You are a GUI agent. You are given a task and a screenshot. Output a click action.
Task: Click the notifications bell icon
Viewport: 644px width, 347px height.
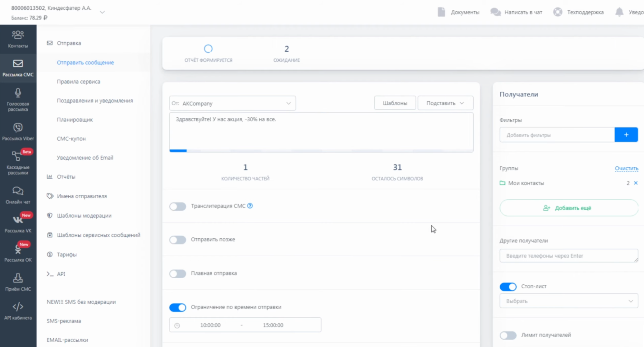pos(619,12)
